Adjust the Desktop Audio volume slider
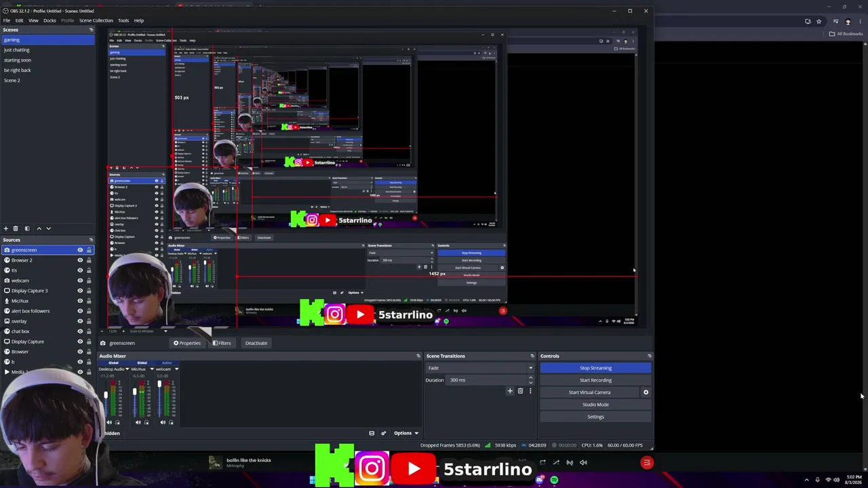Viewport: 868px width, 488px height. [x=106, y=396]
